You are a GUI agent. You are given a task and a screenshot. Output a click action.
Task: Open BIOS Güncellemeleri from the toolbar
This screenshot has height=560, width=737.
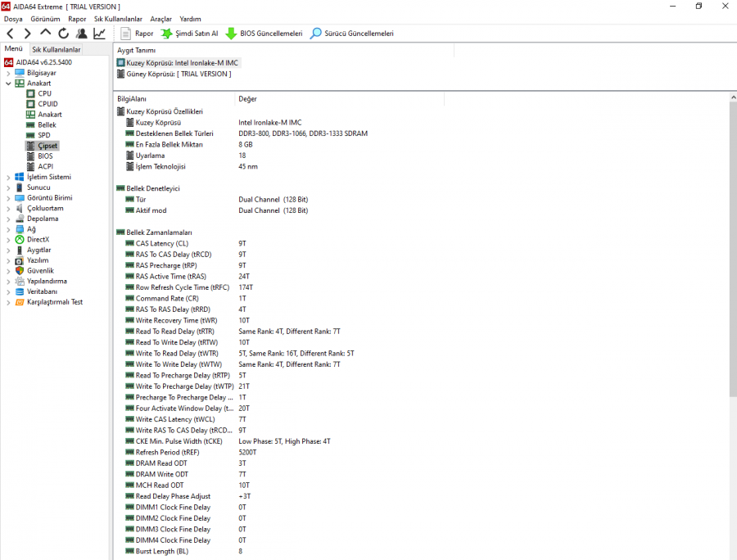(264, 34)
